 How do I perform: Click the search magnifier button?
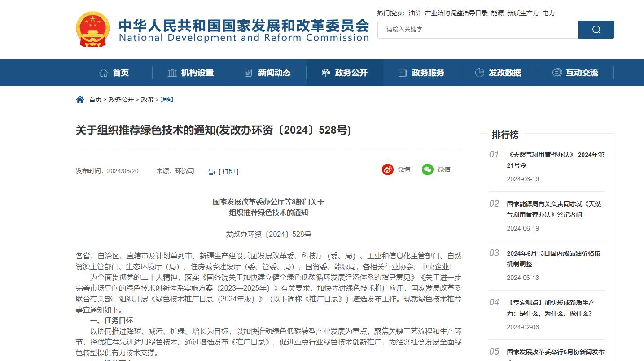tap(596, 30)
